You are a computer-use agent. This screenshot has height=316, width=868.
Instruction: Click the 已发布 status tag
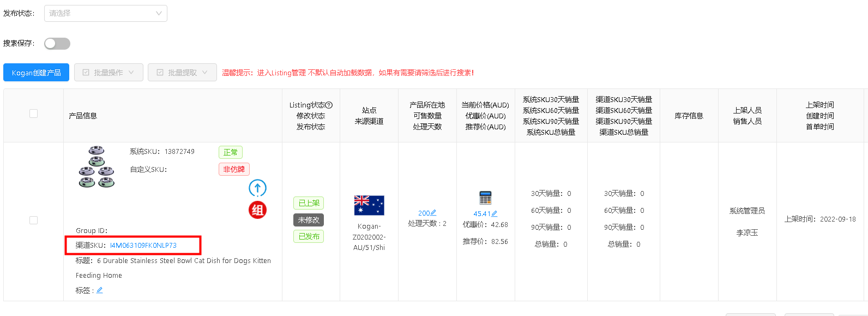[x=309, y=236]
